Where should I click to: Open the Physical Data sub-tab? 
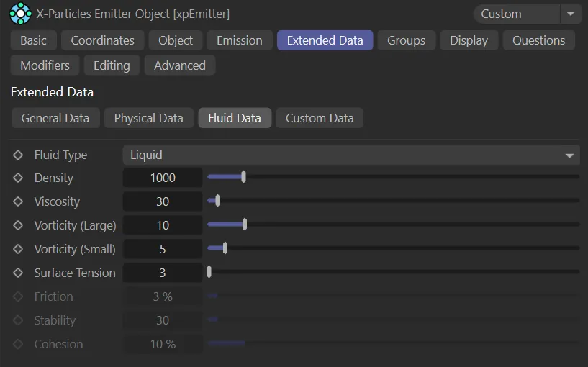[148, 118]
